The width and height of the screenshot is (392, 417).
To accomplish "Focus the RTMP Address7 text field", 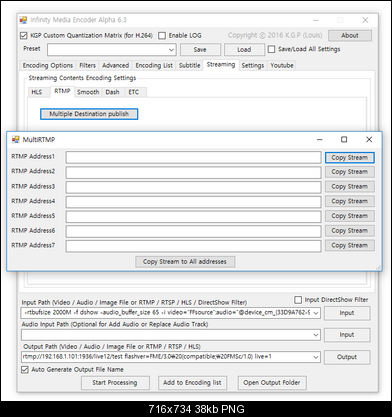I will point(193,246).
